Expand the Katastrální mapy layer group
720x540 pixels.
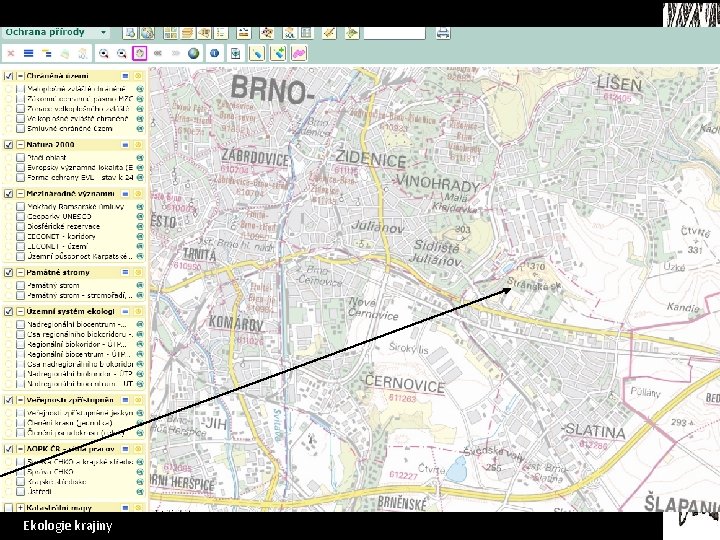[19, 508]
